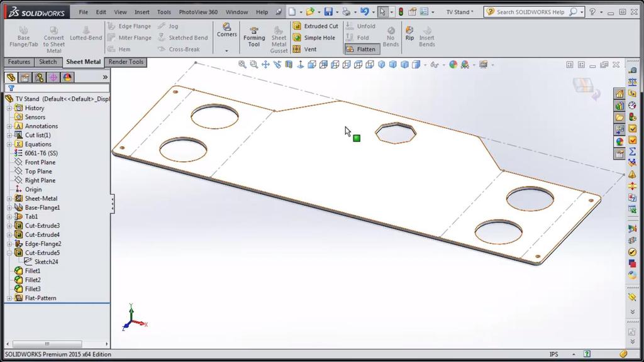Open the Render Tools tab
The height and width of the screenshot is (362, 644).
(126, 62)
